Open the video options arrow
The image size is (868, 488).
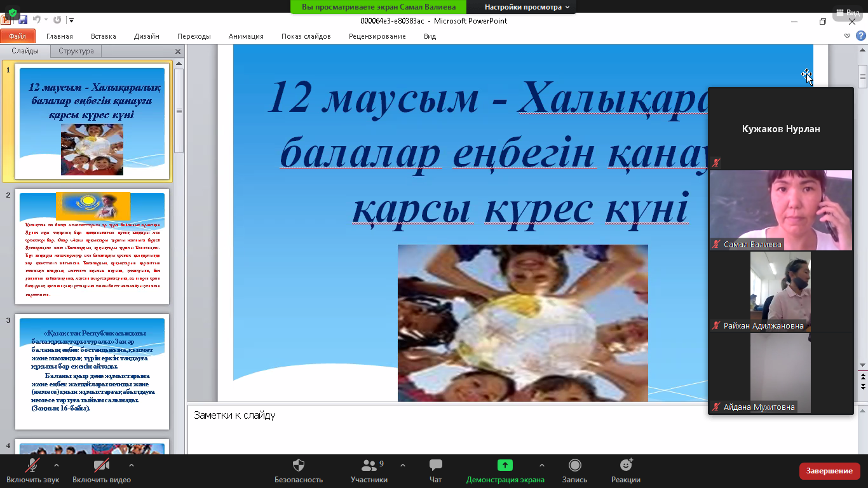[x=131, y=465]
